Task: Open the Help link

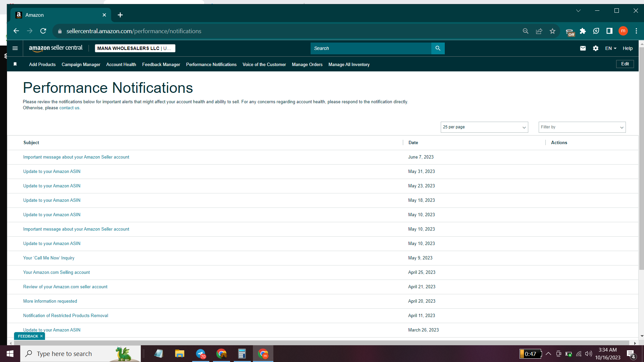Action: 628,48
